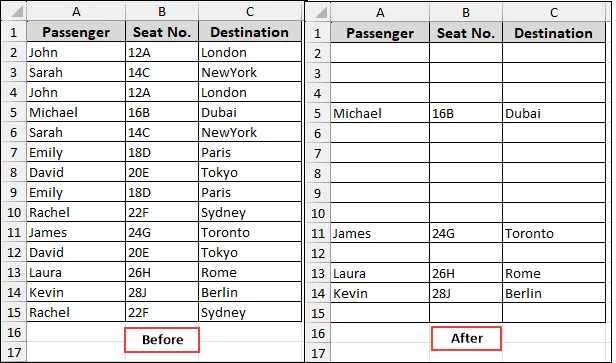This screenshot has height=363, width=616.
Task: Click the Select All corner triangle in Before sheet
Action: click(14, 12)
